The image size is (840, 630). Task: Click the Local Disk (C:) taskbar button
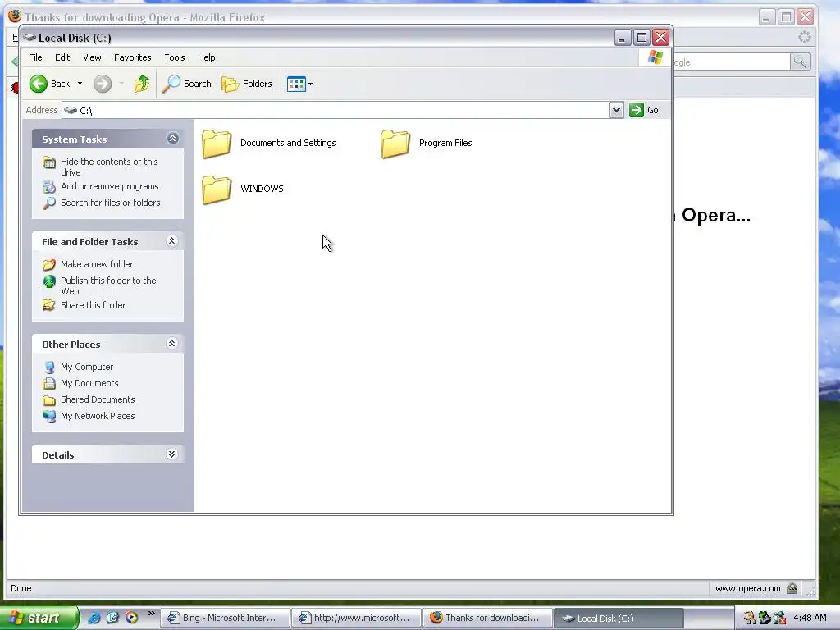pyautogui.click(x=619, y=619)
